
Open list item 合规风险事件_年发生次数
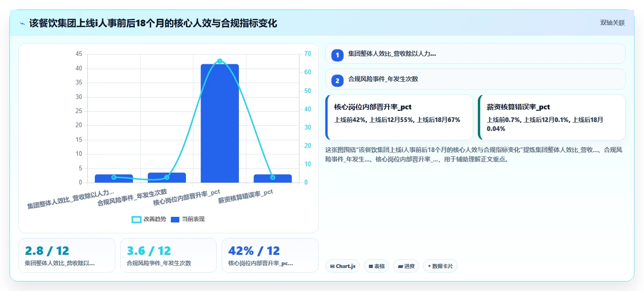(475, 79)
